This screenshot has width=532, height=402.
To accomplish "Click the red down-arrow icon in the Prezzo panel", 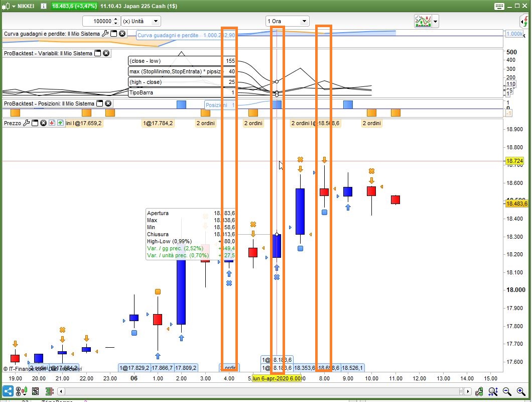I will 52,123.
